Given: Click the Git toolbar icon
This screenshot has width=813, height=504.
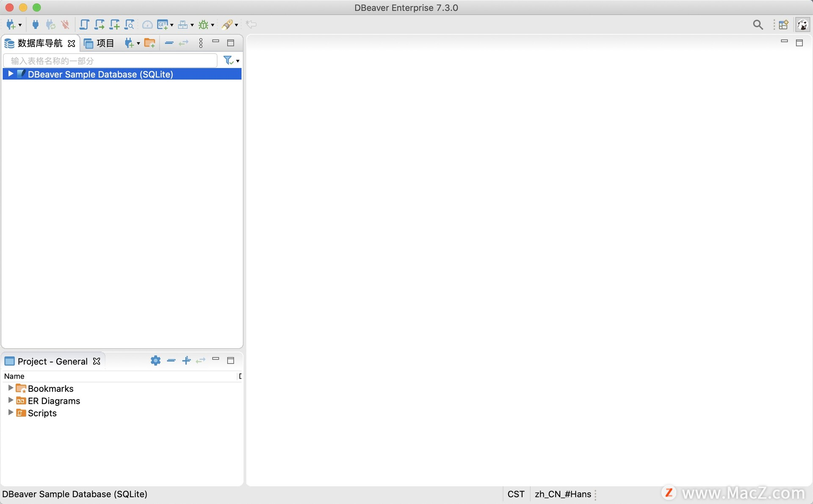Looking at the screenshot, I should point(162,25).
